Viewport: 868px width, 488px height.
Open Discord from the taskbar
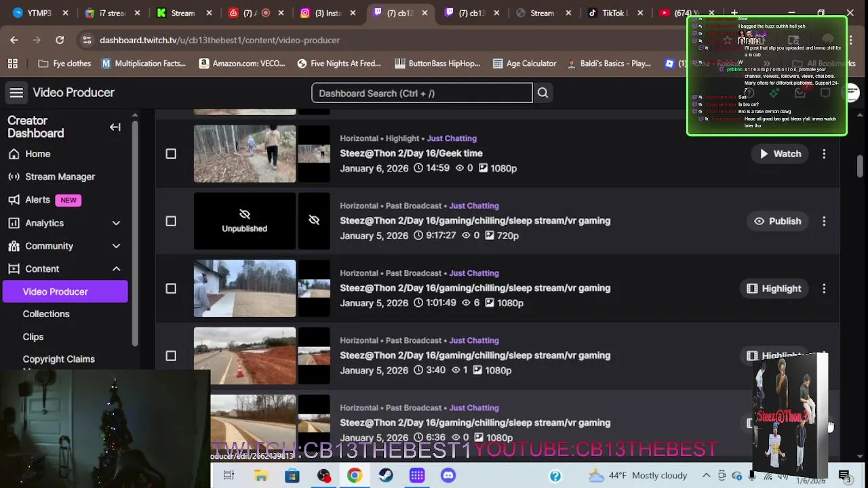(448, 476)
